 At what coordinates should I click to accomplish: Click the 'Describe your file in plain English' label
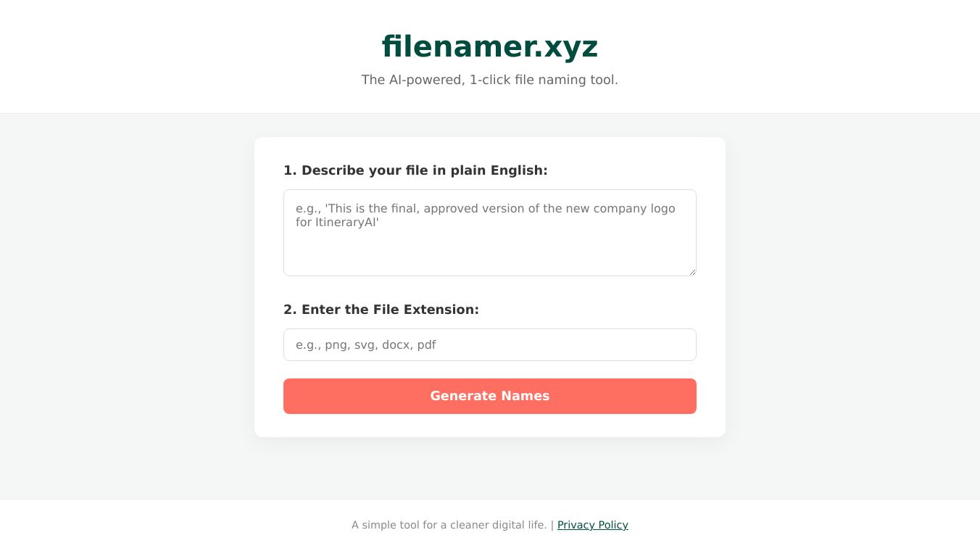pyautogui.click(x=415, y=170)
